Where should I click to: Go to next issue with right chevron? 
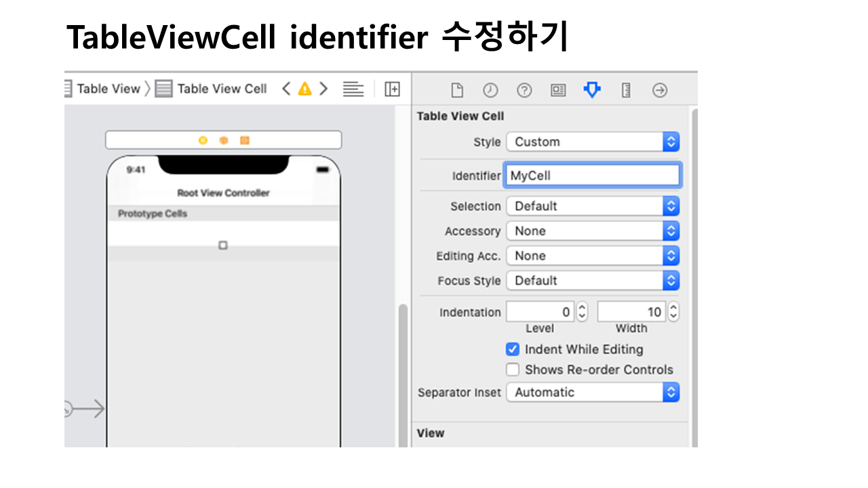point(323,89)
